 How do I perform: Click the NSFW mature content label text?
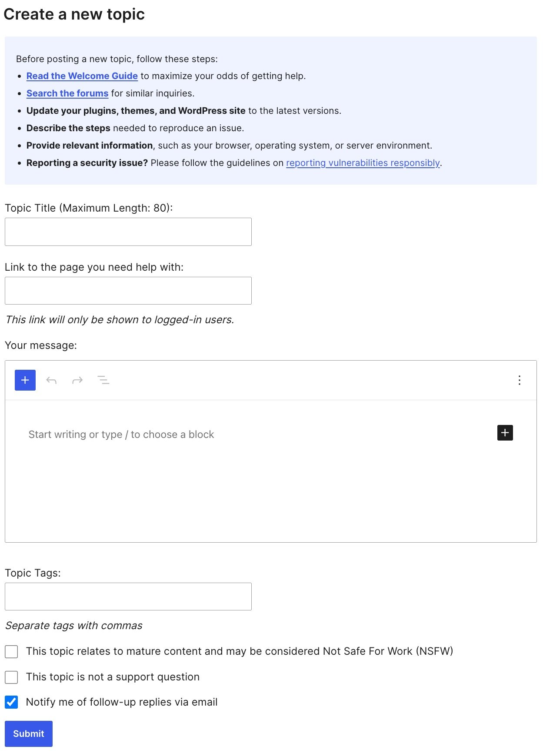point(239,651)
